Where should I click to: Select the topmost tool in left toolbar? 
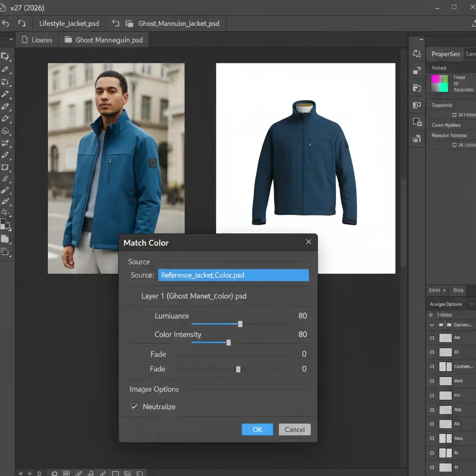click(x=5, y=56)
